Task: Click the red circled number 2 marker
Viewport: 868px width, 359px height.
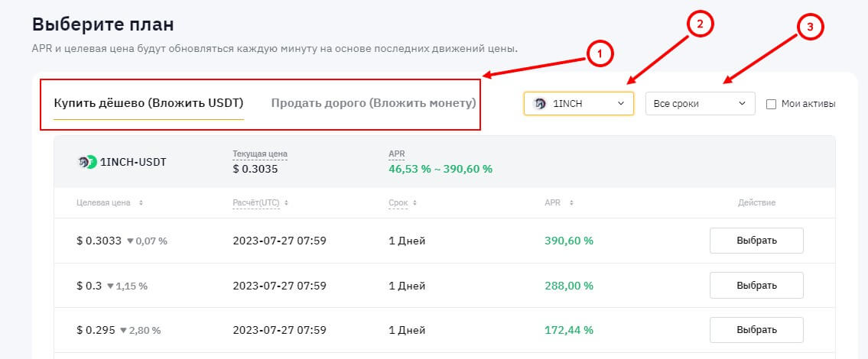Action: tap(699, 24)
